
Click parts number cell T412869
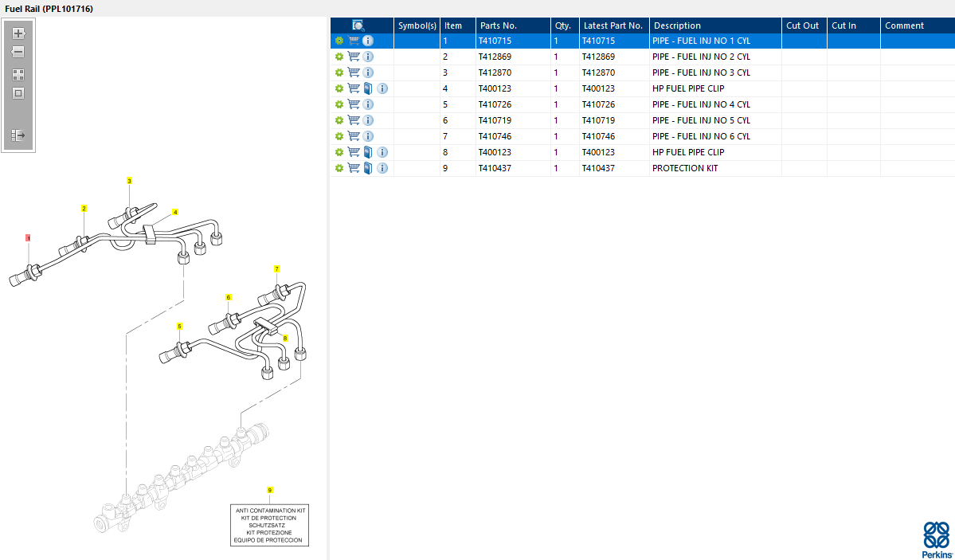pyautogui.click(x=514, y=57)
